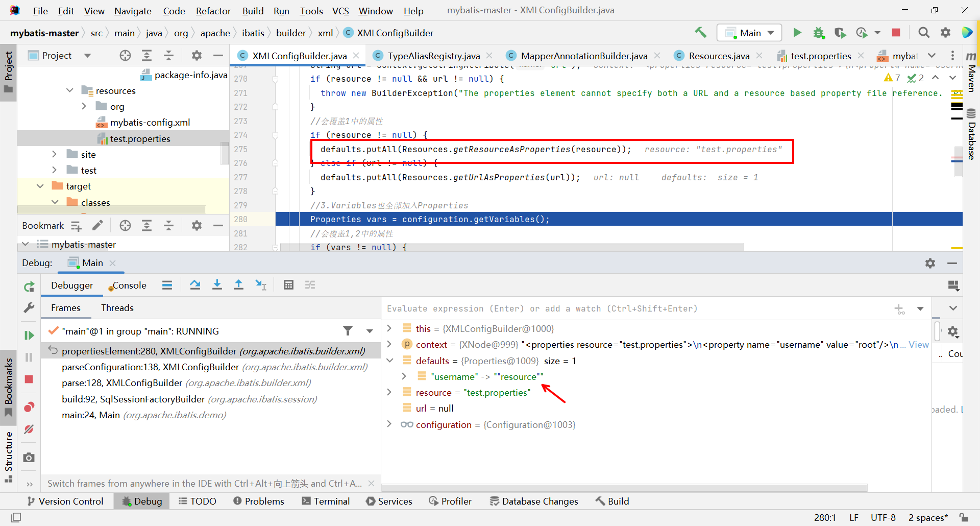The image size is (980, 526).
Task: Collapse the target folder
Action: point(40,186)
